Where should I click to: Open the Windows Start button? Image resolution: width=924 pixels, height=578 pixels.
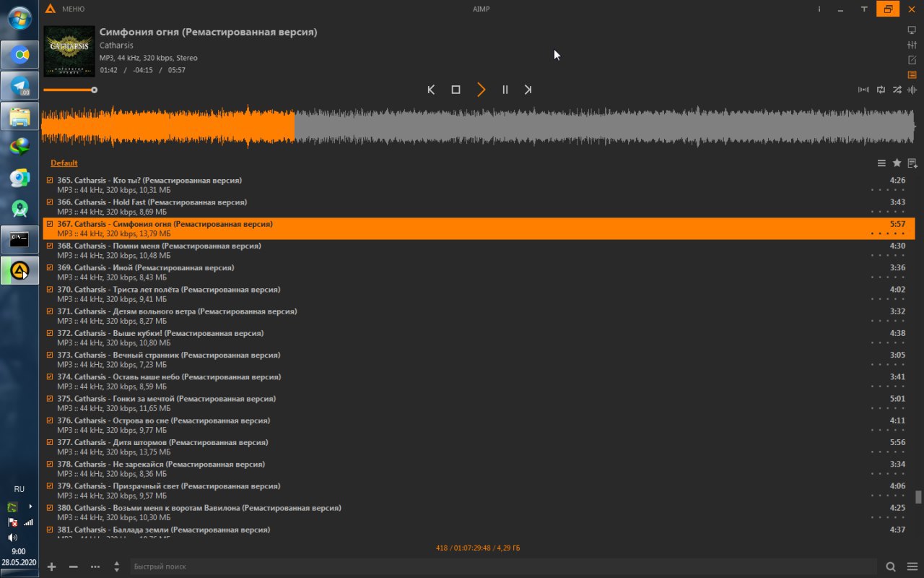[19, 17]
